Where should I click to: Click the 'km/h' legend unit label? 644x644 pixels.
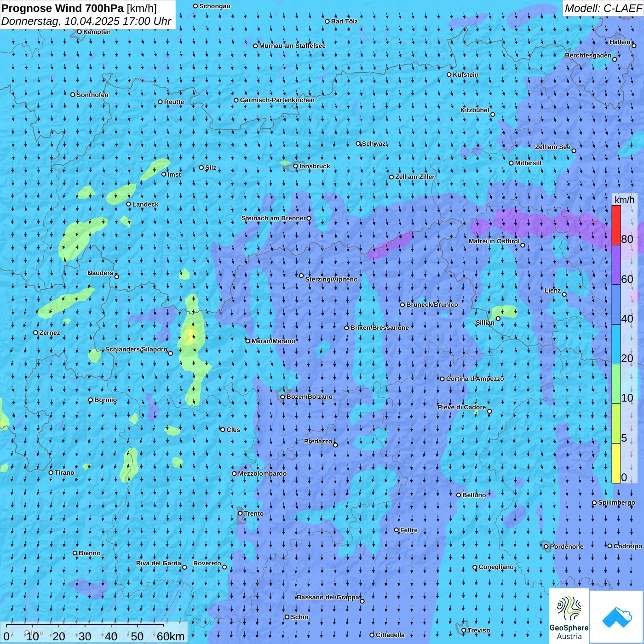pos(624,200)
